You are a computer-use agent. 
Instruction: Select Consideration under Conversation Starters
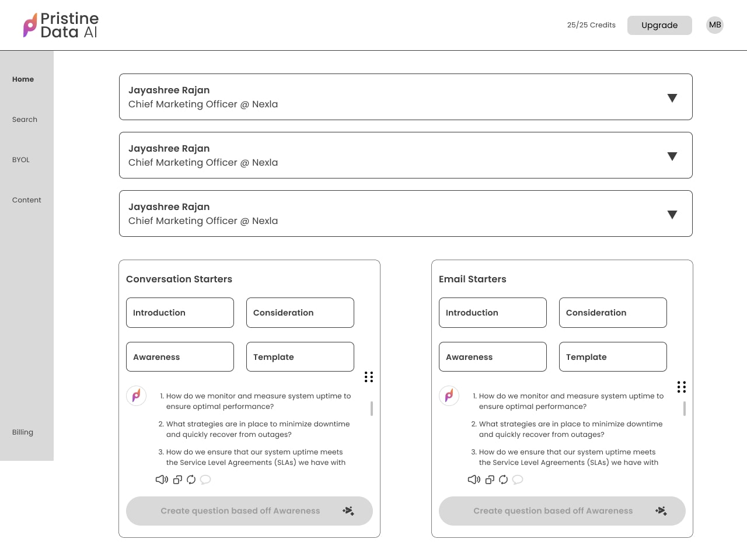300,313
